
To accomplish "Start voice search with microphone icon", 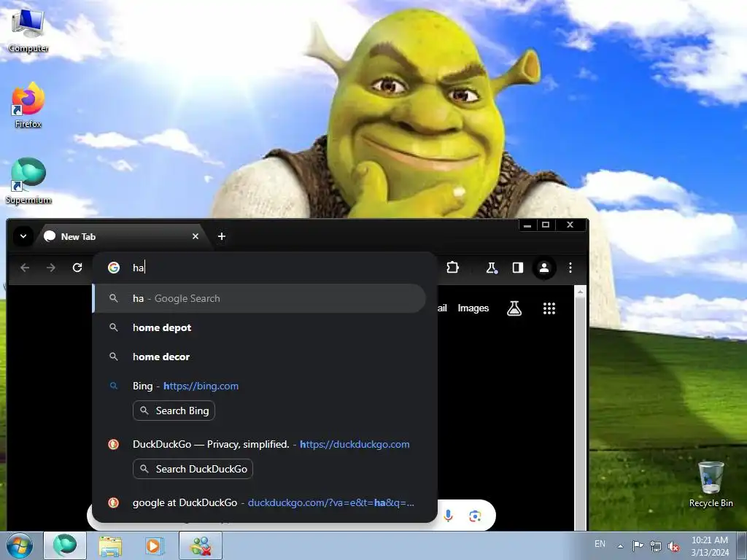I will pyautogui.click(x=448, y=516).
